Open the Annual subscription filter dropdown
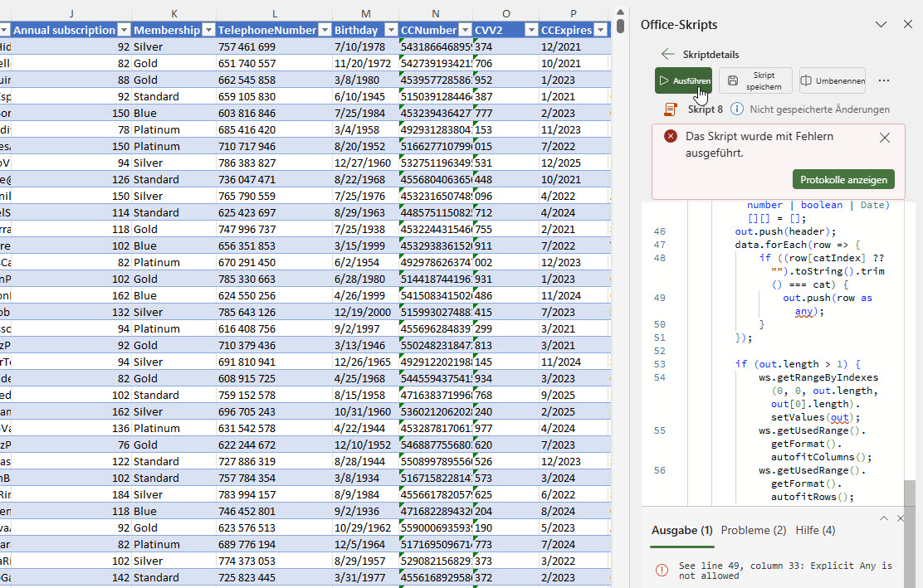Image resolution: width=923 pixels, height=588 pixels. pyautogui.click(x=124, y=30)
